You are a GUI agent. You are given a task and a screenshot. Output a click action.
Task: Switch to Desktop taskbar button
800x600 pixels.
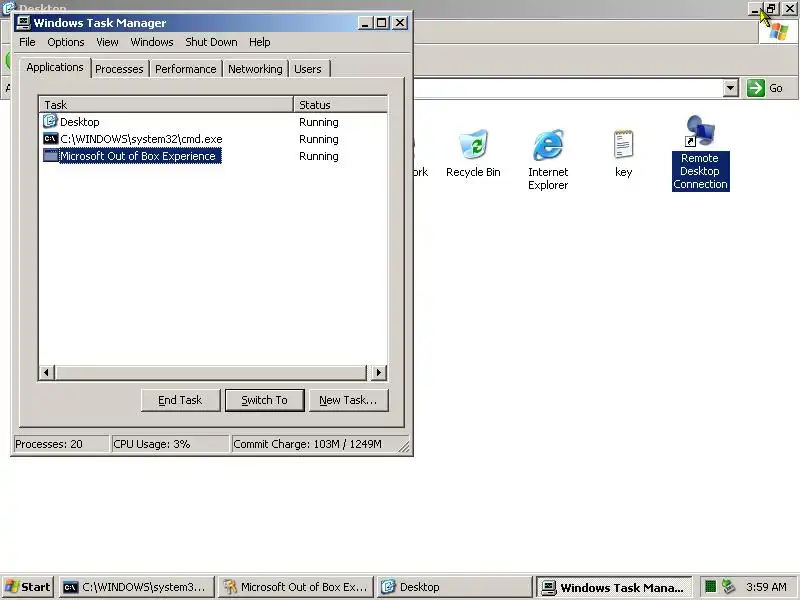pyautogui.click(x=454, y=587)
